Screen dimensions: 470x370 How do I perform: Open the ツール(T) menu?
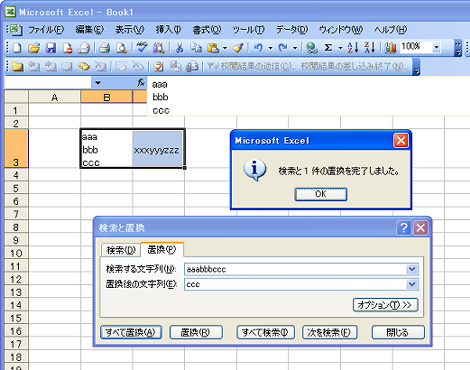tap(248, 30)
